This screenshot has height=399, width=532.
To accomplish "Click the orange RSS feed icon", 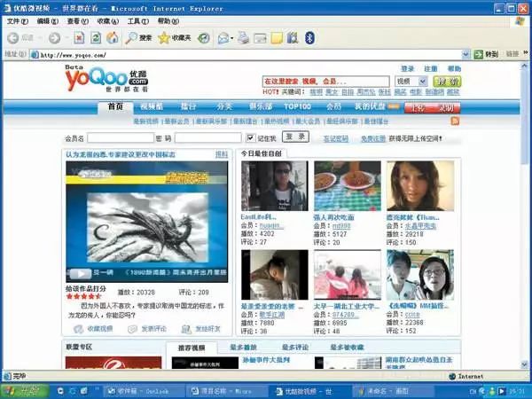I will (455, 121).
